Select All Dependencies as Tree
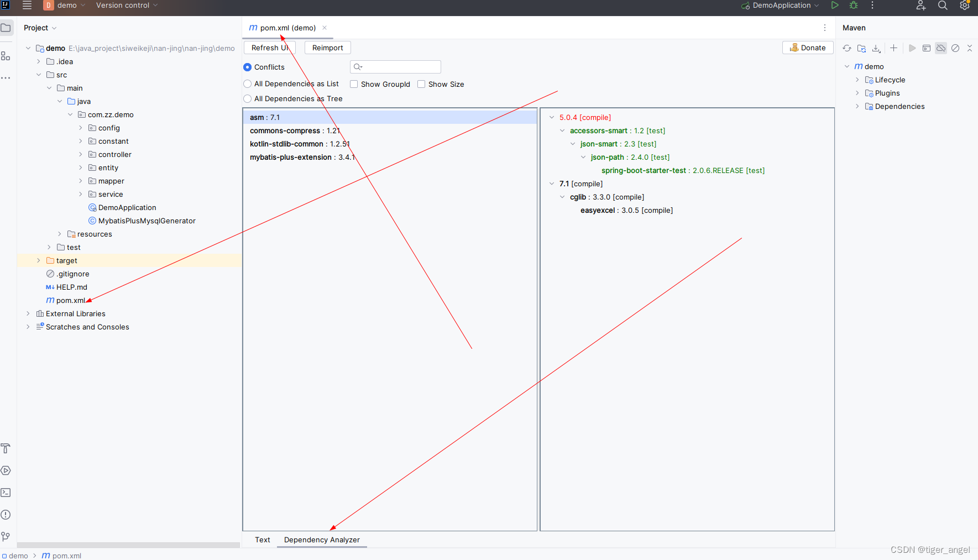The width and height of the screenshot is (978, 560). click(x=248, y=98)
